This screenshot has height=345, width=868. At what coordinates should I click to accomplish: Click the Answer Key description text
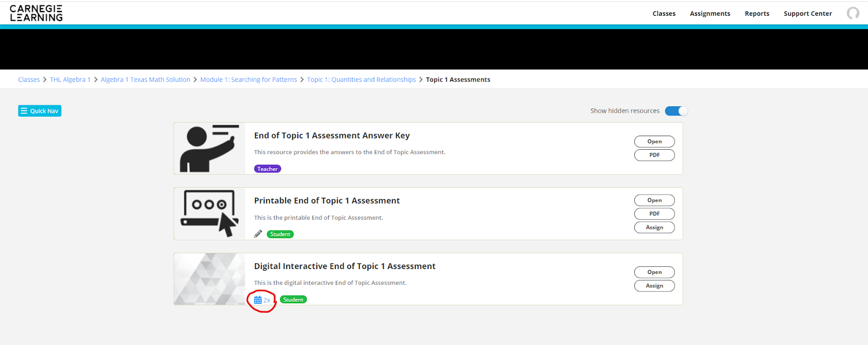(x=349, y=152)
